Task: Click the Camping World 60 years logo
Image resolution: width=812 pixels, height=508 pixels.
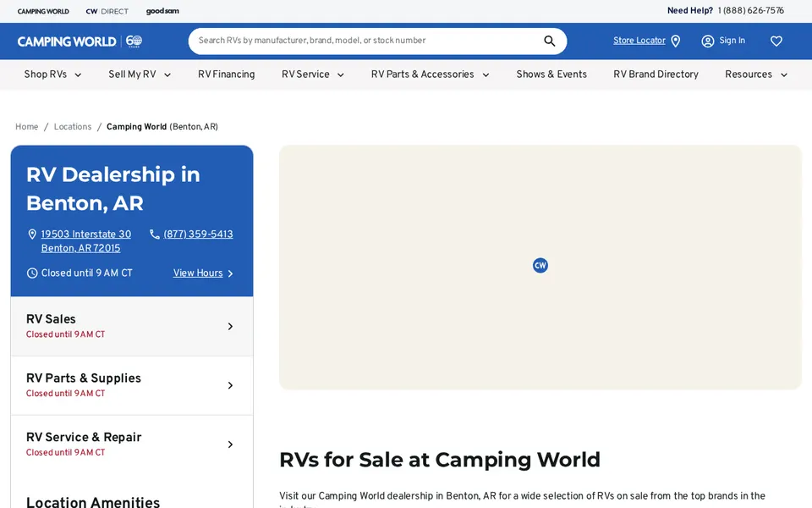Action: coord(80,41)
